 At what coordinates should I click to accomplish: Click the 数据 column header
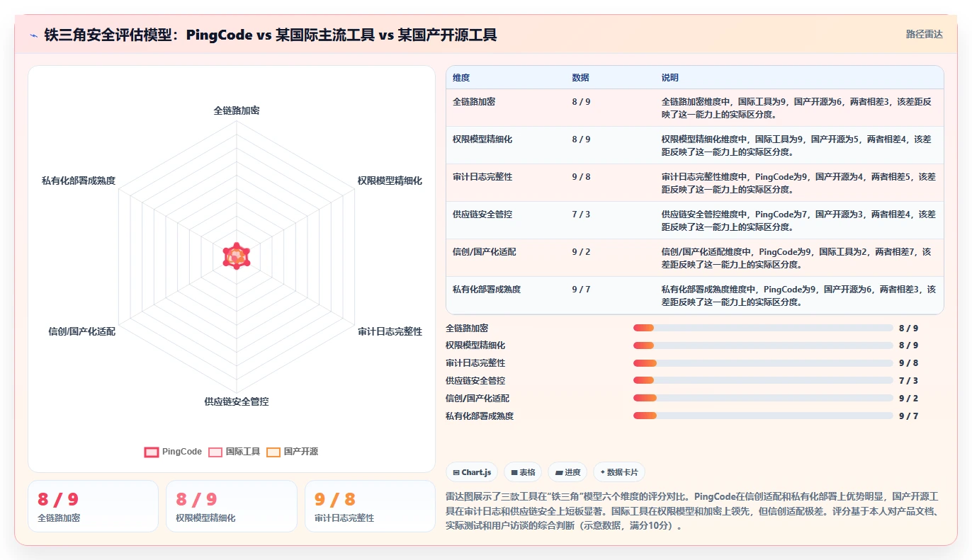580,78
